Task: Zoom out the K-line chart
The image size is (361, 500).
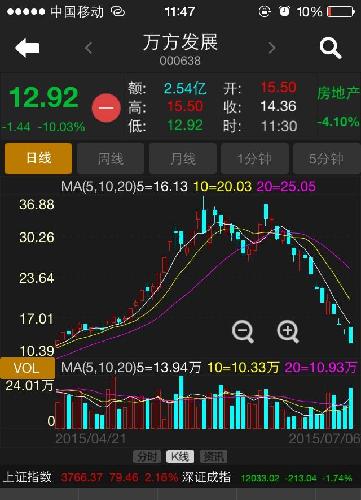Action: coord(243,331)
